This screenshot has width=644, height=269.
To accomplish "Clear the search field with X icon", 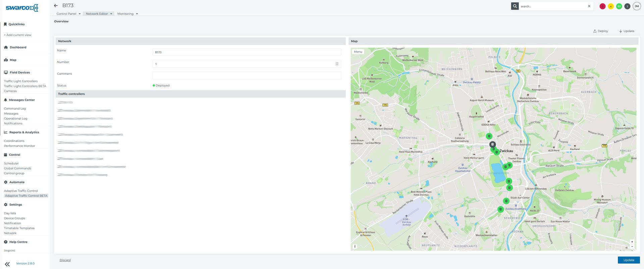I will click(x=589, y=6).
